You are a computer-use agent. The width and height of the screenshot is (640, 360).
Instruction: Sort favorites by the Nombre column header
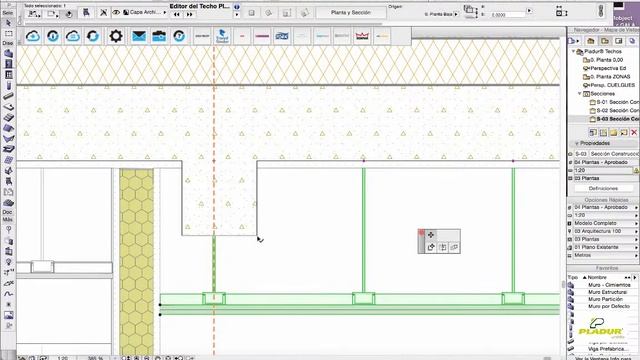[x=597, y=277]
